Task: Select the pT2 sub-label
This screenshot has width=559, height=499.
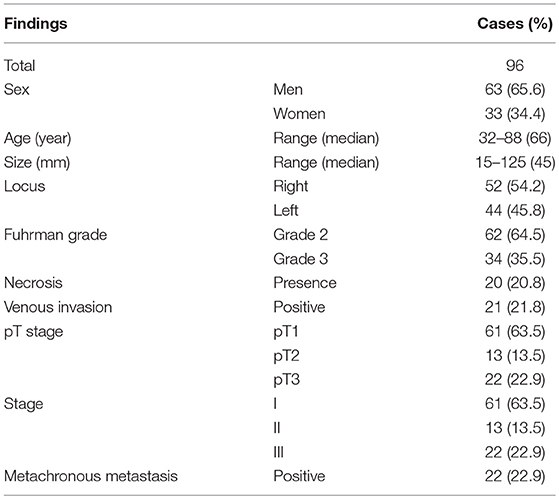Action: coord(286,356)
